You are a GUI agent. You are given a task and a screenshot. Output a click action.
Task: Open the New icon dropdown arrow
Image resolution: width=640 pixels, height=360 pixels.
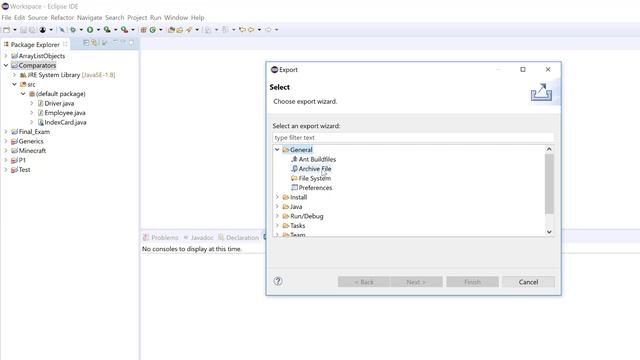pos(15,30)
